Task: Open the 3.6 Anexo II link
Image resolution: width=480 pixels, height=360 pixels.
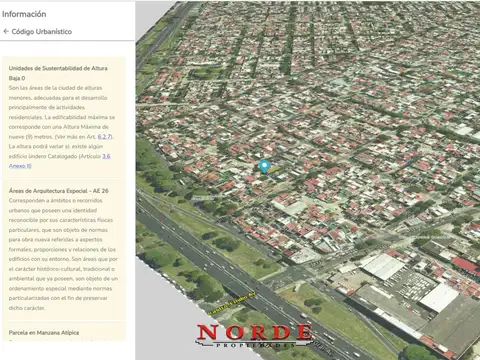Action: pos(59,161)
